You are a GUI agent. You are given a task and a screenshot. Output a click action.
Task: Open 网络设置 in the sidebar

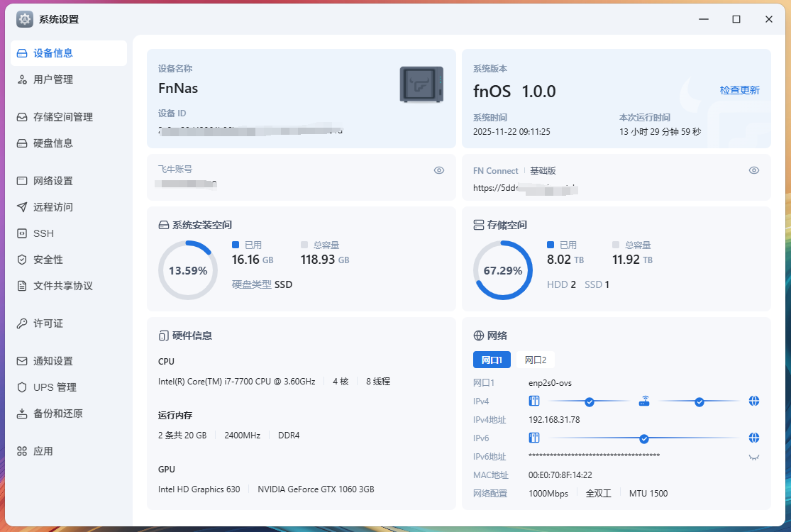[x=53, y=181]
